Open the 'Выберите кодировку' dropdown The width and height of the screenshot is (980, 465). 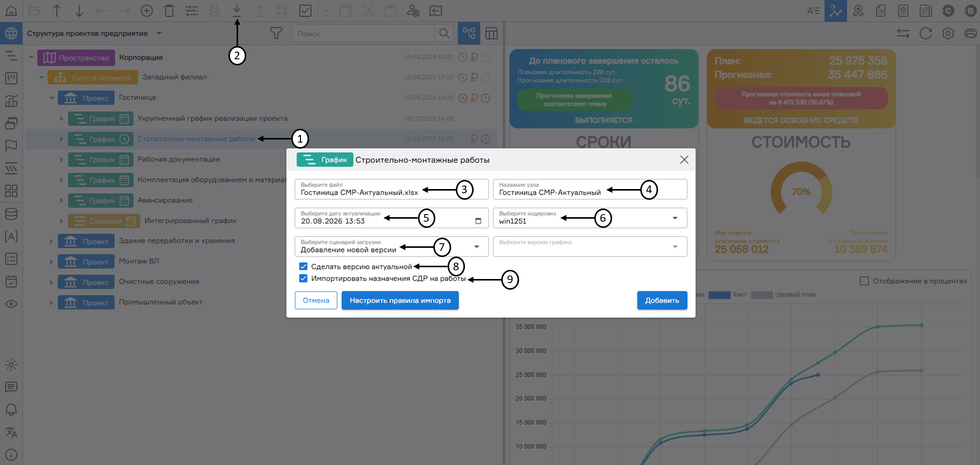590,218
